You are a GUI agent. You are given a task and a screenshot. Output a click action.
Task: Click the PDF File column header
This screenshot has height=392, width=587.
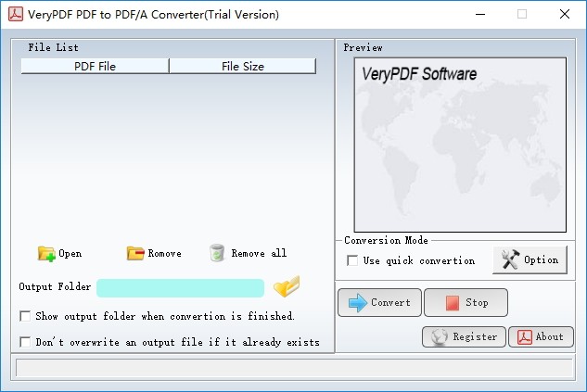click(95, 66)
